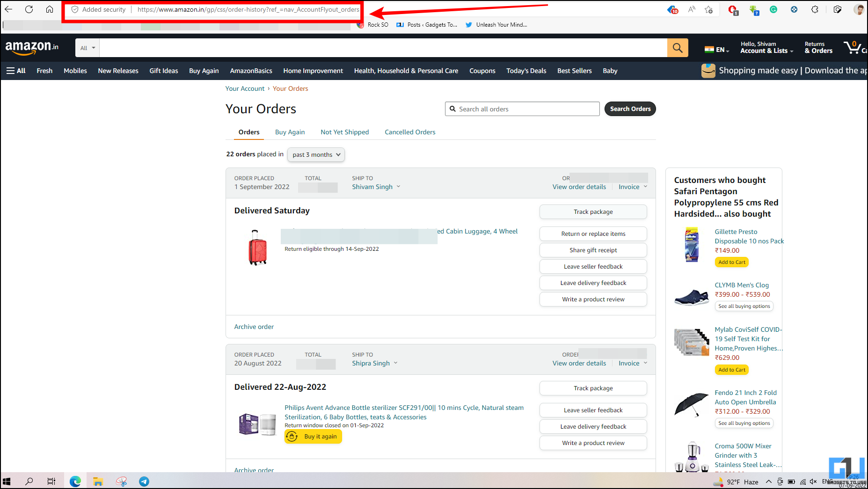The height and width of the screenshot is (489, 868).
Task: Open the EN language selector
Action: point(717,50)
